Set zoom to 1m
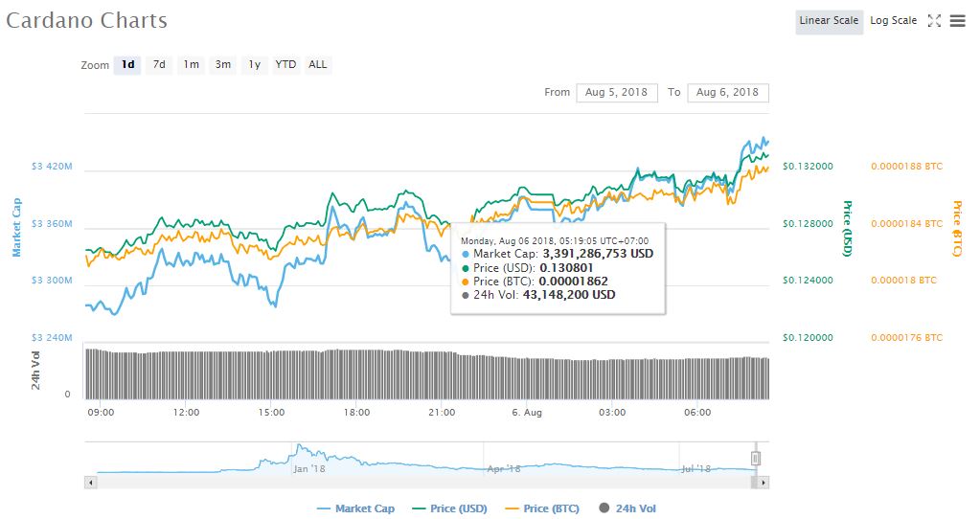 click(192, 65)
